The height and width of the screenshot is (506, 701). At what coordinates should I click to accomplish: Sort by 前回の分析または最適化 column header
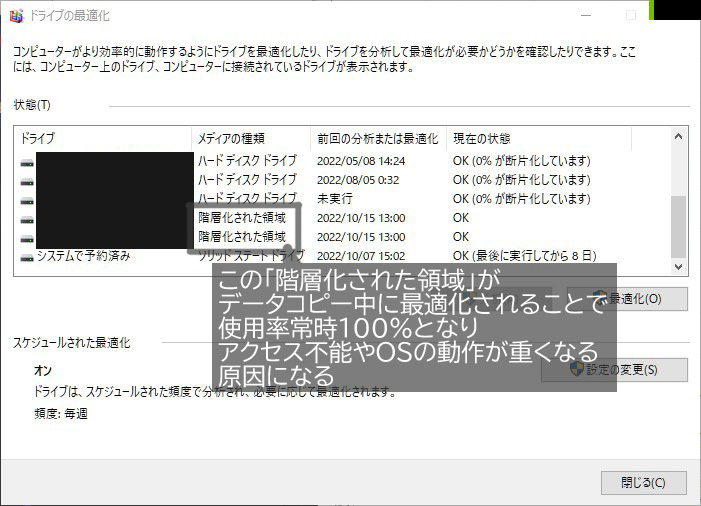(378, 139)
